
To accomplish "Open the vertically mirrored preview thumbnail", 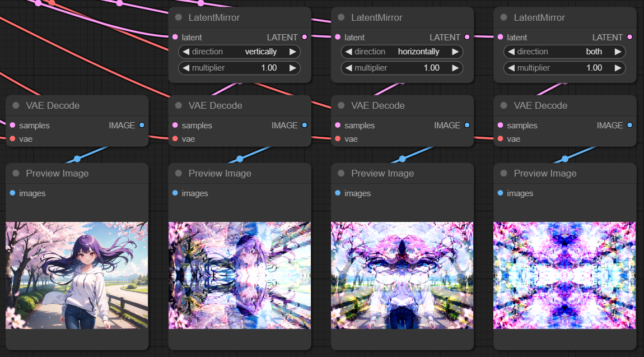I will point(240,275).
